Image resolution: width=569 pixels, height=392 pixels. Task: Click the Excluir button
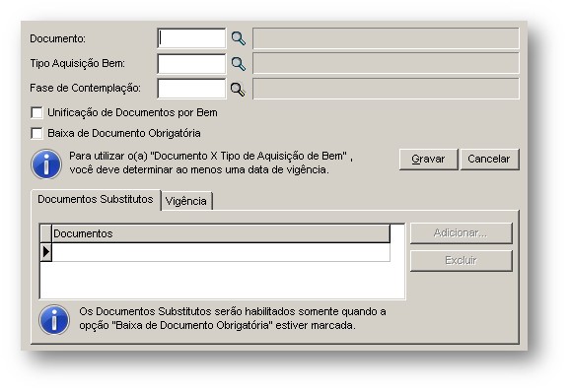click(462, 260)
